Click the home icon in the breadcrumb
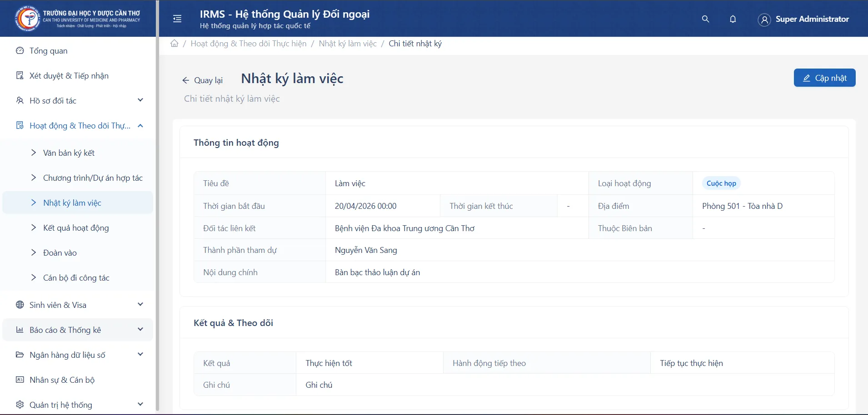The image size is (868, 415). tap(174, 43)
